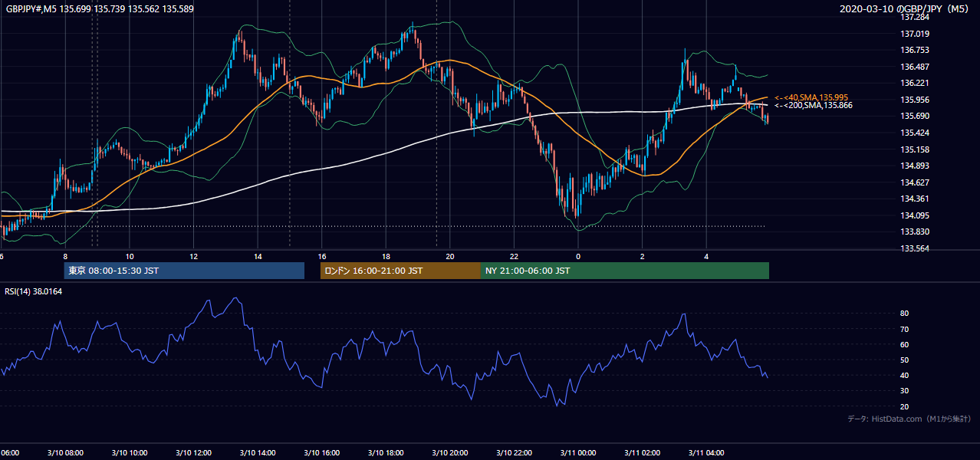Viewport: 980px width, 460px height.
Task: Click the 3/10 10:00 time label
Action: [130, 453]
